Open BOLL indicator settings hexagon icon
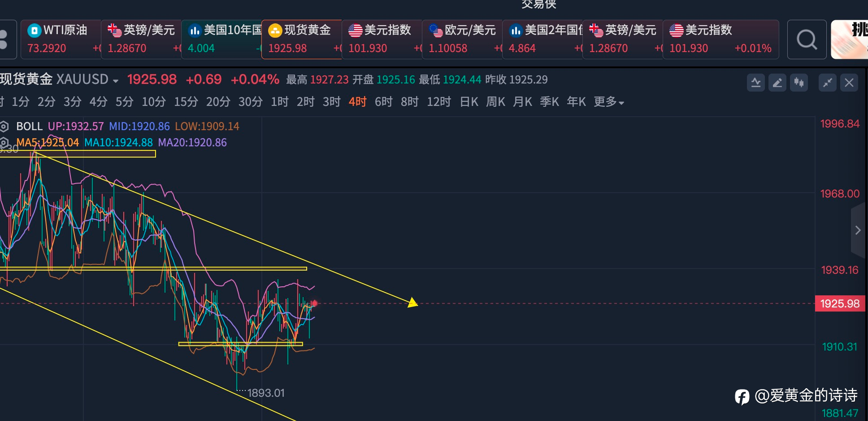The height and width of the screenshot is (421, 868). click(4, 126)
